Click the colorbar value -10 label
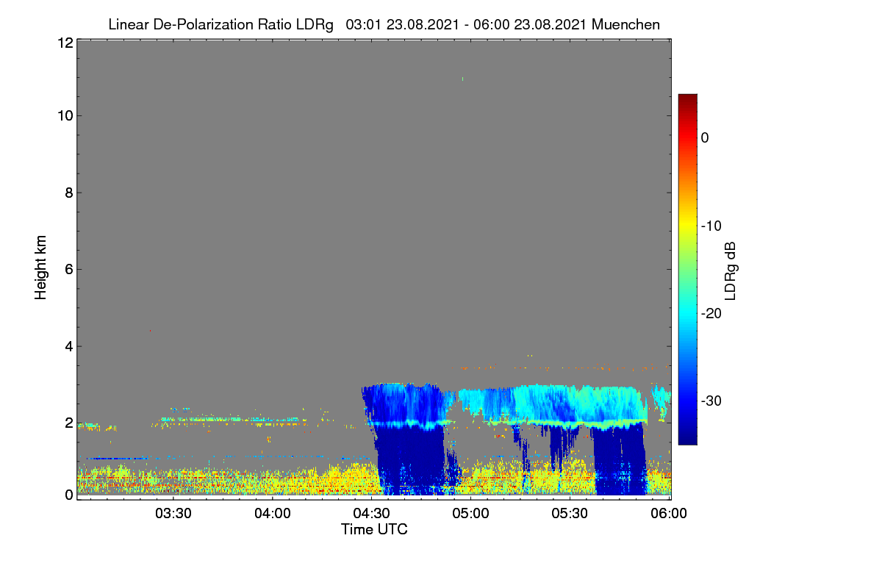Screen dimensions: 882x588 click(x=711, y=226)
